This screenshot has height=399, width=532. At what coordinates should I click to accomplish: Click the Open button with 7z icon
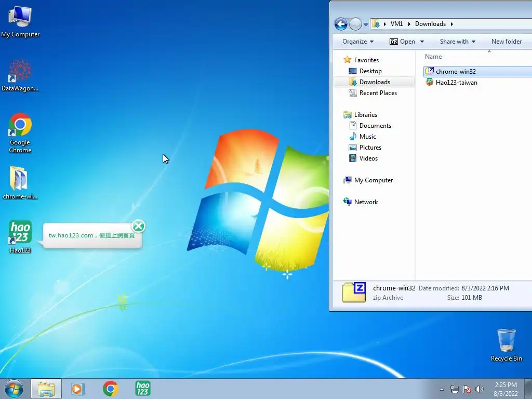coord(402,42)
